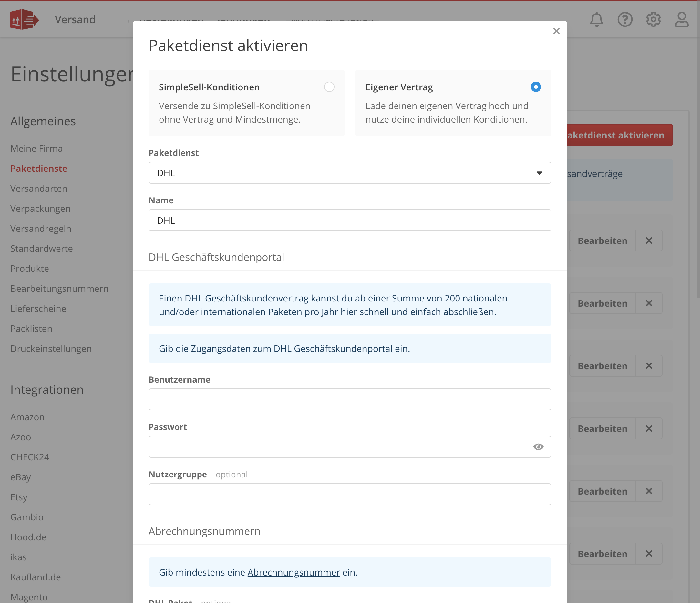Open Verpackungen settings page
The height and width of the screenshot is (603, 700).
41,209
